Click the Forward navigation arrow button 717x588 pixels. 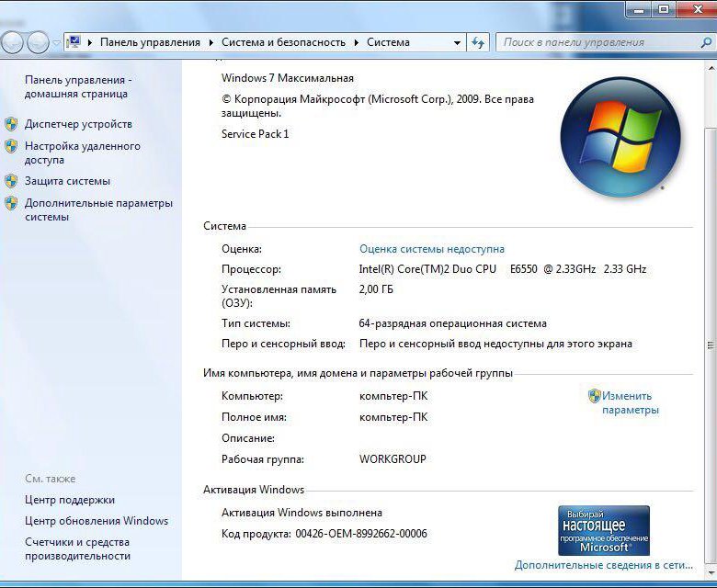(38, 42)
